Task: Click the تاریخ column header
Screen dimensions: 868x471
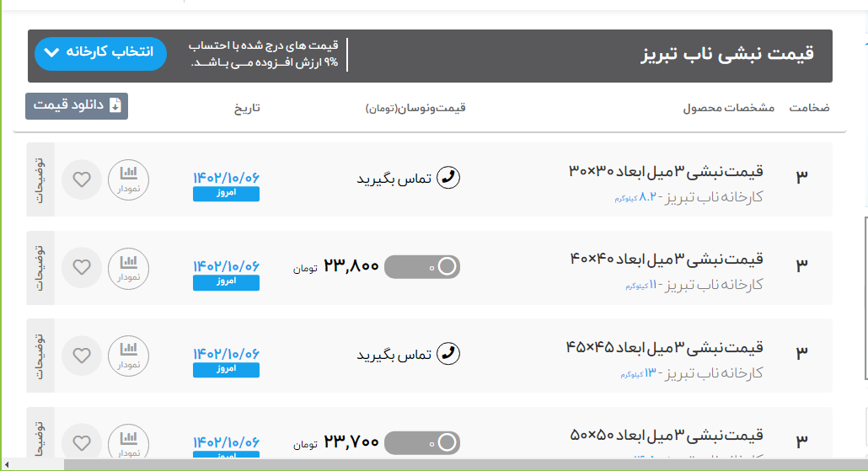Action: pyautogui.click(x=247, y=109)
